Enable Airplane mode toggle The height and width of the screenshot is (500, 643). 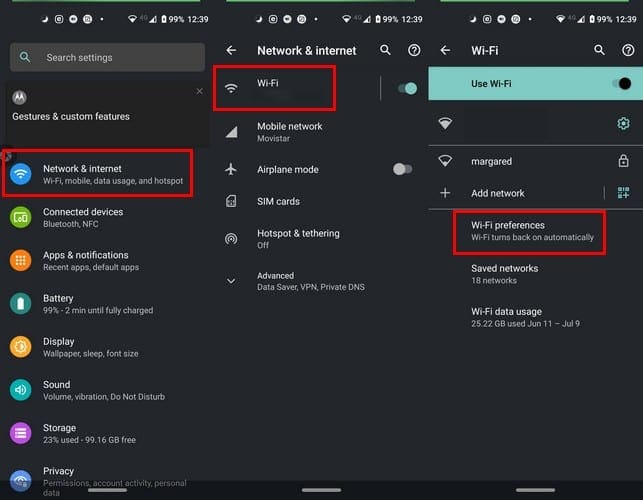point(402,169)
